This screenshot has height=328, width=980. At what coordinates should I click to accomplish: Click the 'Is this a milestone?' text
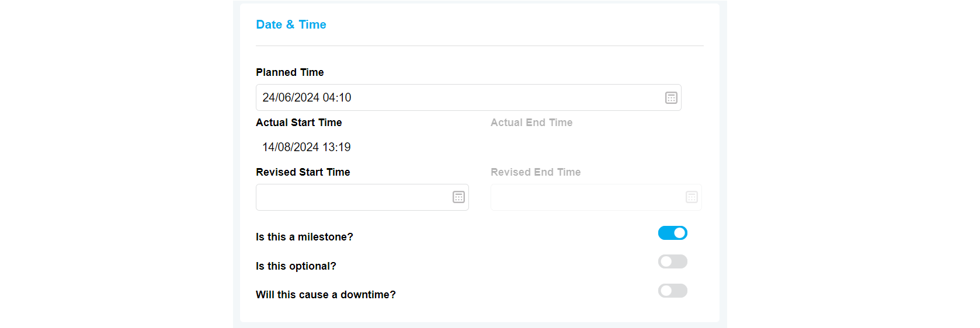(x=304, y=237)
